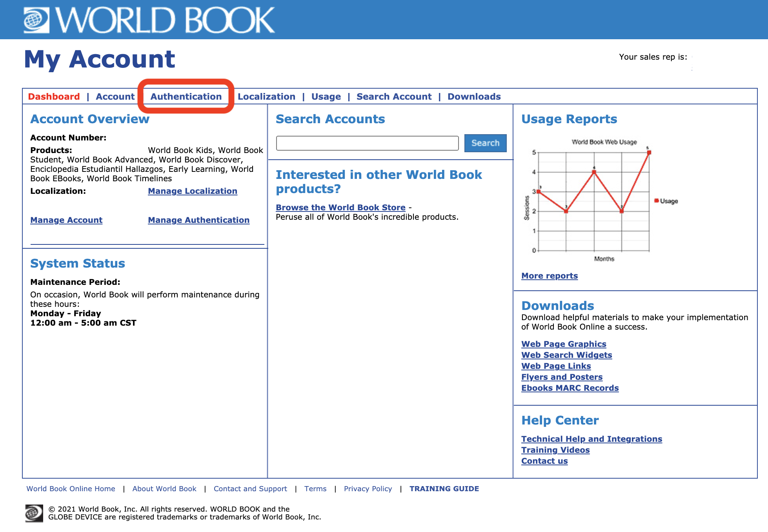Screen dimensions: 768x532
Task: Click the small globe icon beside the copyright notice
Action: 34,513
